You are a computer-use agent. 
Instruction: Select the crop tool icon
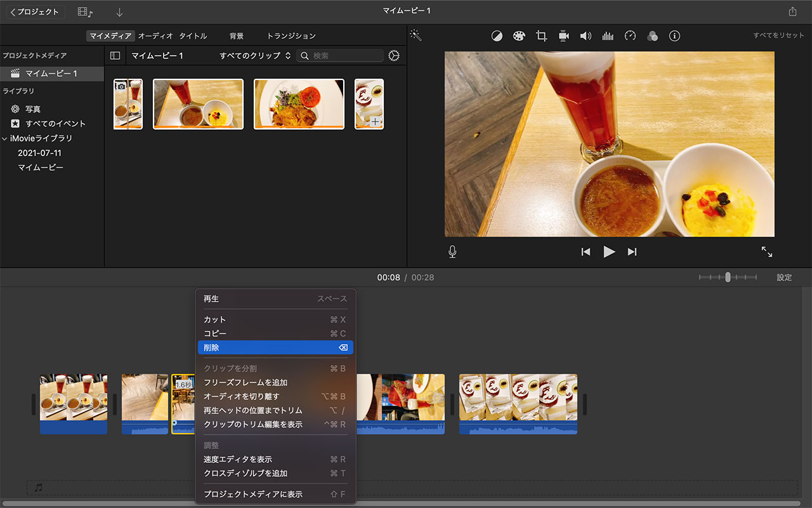tap(541, 36)
